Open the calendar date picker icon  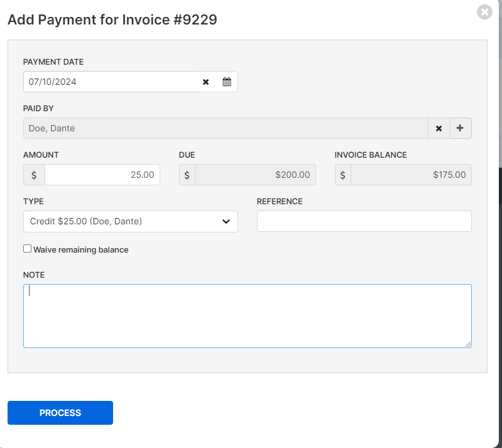click(x=227, y=82)
